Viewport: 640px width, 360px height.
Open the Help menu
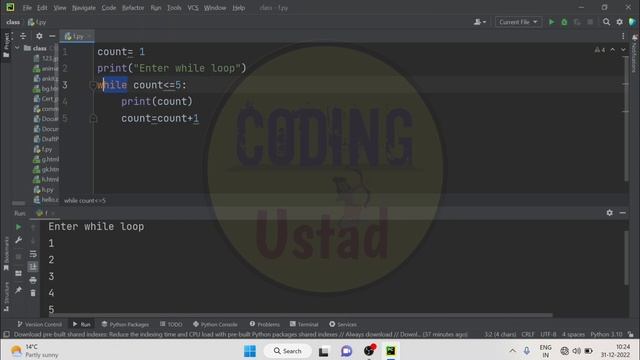pos(239,8)
